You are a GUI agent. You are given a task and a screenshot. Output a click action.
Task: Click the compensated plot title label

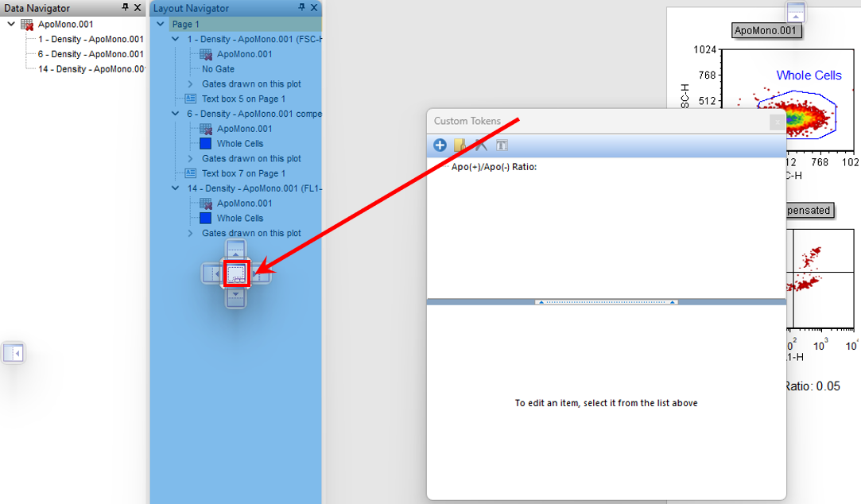pyautogui.click(x=809, y=211)
